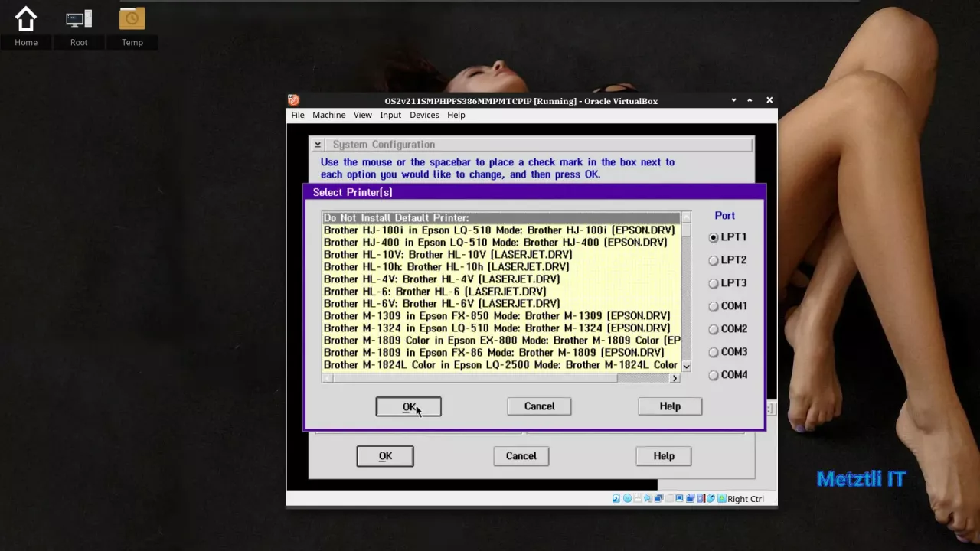Screen dimensions: 980x551
Task: Click printer list scroll down arrow
Action: (x=686, y=367)
